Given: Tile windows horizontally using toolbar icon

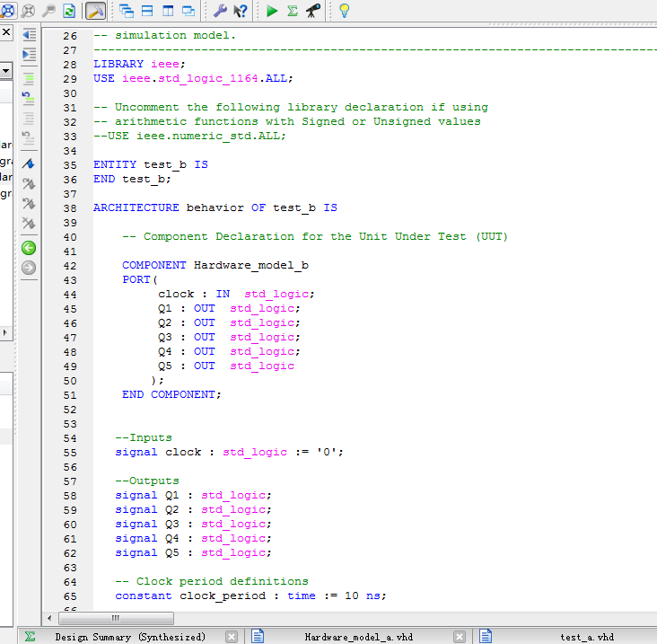Looking at the screenshot, I should click(x=147, y=11).
